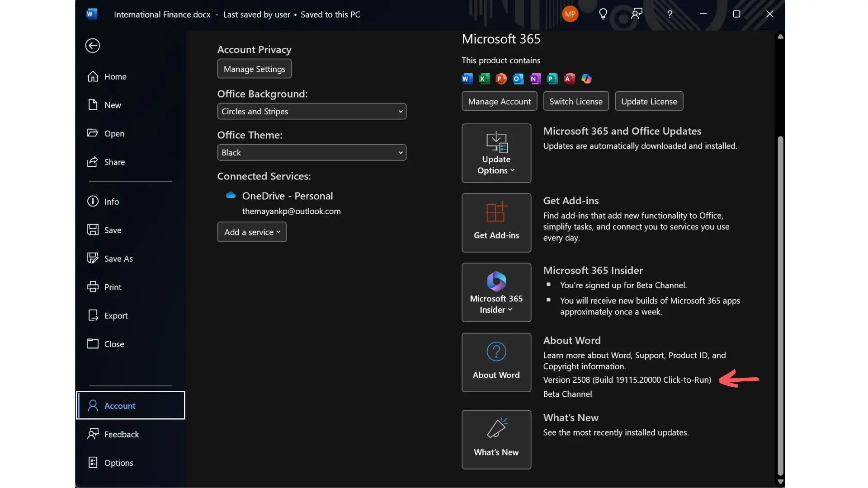Minimize the Word window
The height and width of the screenshot is (488, 868).
[703, 14]
